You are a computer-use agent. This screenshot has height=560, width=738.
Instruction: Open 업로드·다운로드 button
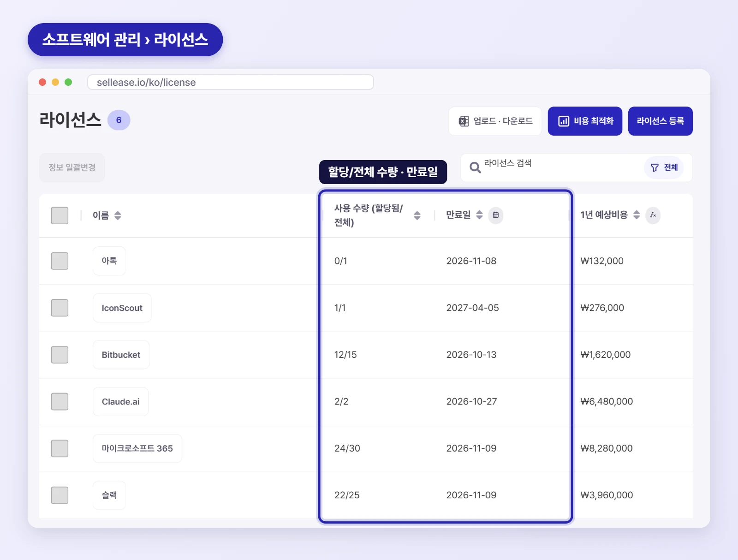[495, 121]
